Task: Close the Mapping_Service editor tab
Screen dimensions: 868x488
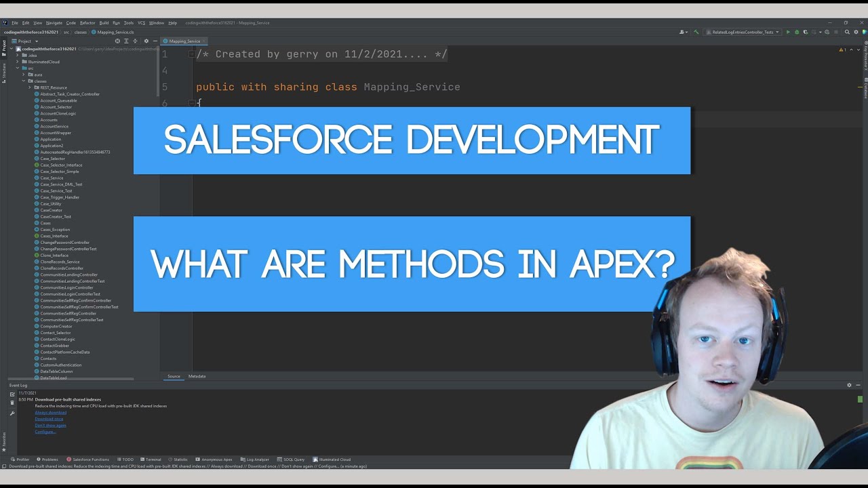Action: tap(204, 41)
